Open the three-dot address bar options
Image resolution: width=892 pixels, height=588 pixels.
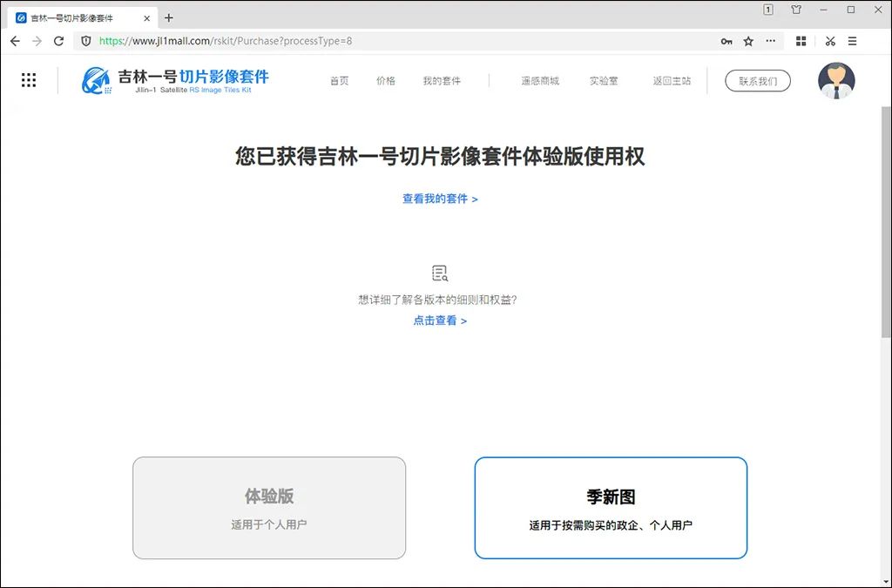tap(770, 41)
